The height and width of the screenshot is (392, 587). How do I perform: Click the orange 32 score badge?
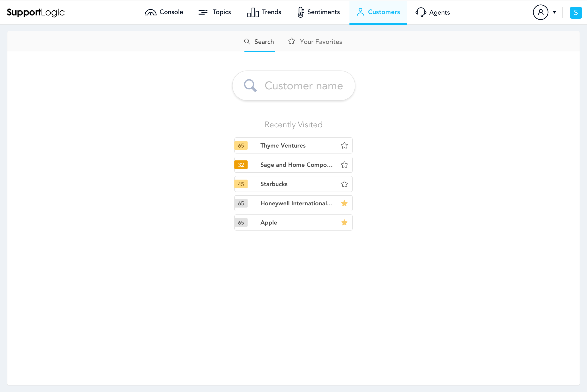(x=241, y=165)
